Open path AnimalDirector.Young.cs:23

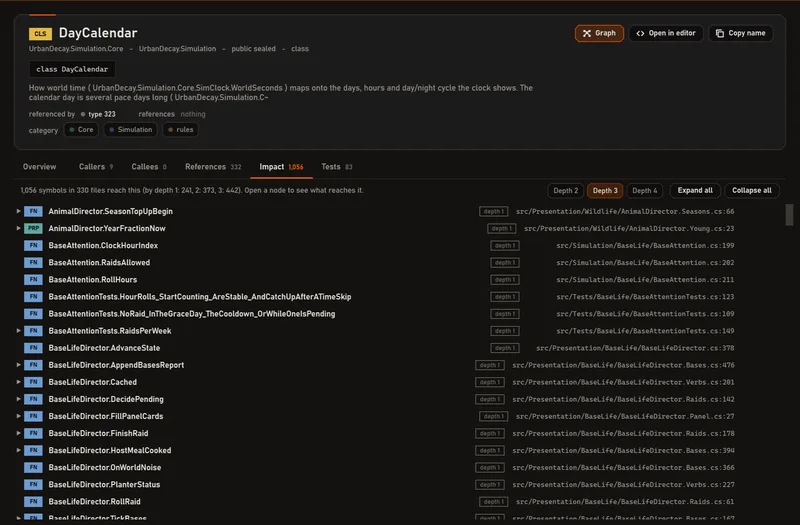(629, 228)
